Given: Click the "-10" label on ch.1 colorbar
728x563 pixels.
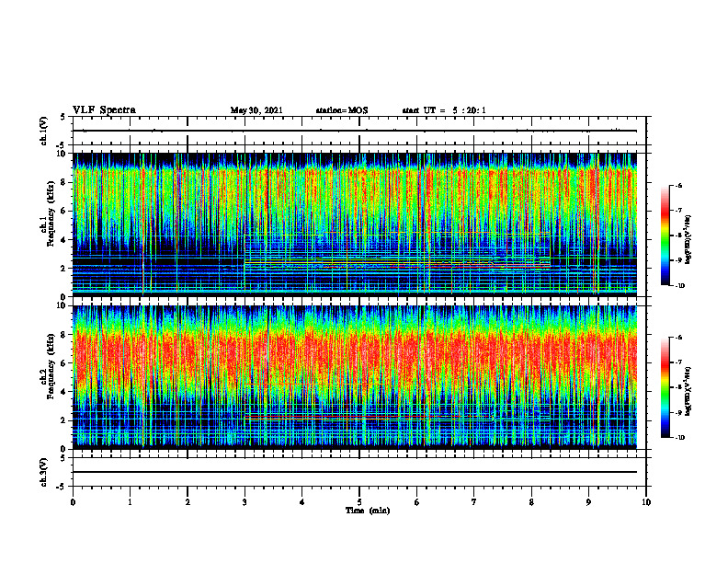Looking at the screenshot, I should point(680,285).
